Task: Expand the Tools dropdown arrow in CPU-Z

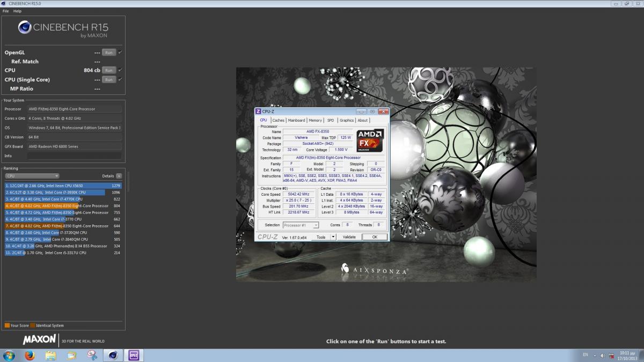Action: coord(333,237)
